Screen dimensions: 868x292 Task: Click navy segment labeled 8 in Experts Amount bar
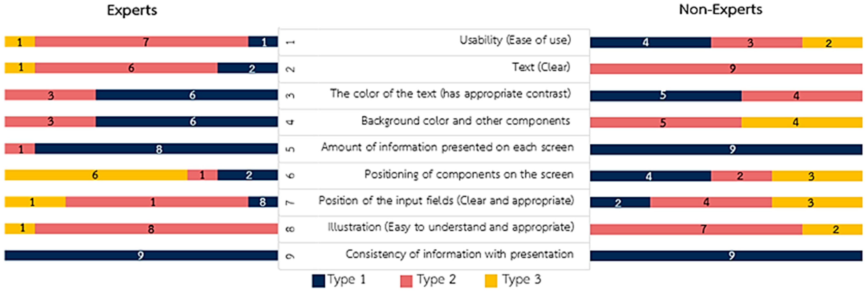[156, 148]
